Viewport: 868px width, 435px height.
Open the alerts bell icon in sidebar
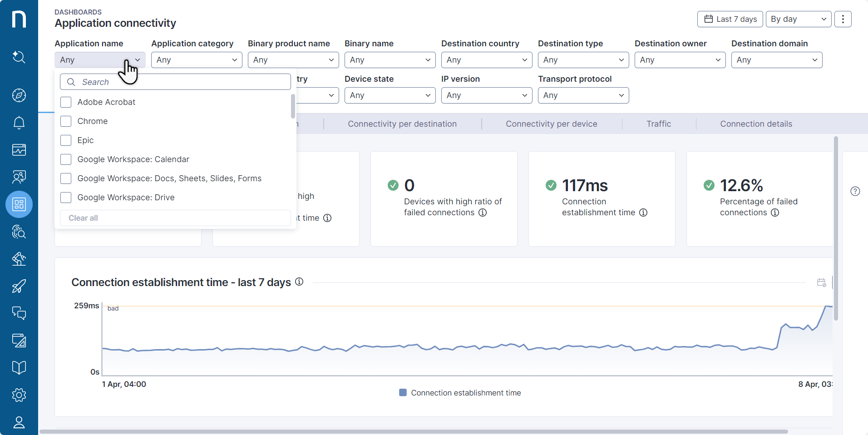point(19,123)
